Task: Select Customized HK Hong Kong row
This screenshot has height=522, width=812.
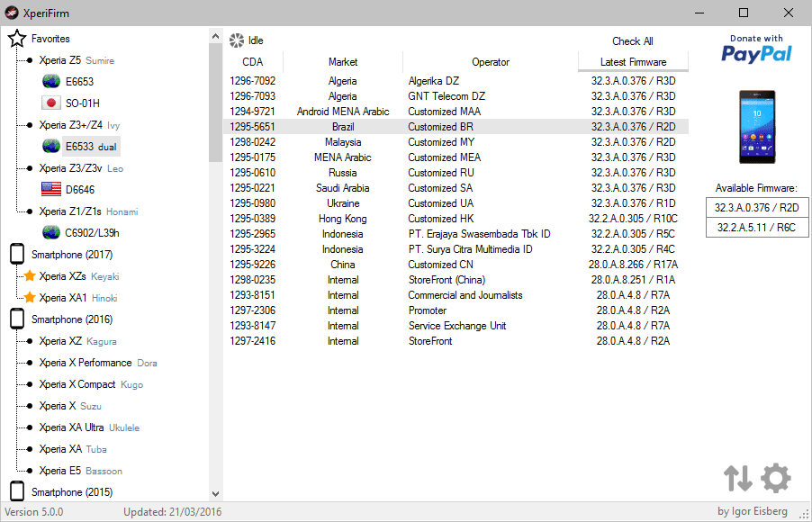Action: (x=456, y=218)
